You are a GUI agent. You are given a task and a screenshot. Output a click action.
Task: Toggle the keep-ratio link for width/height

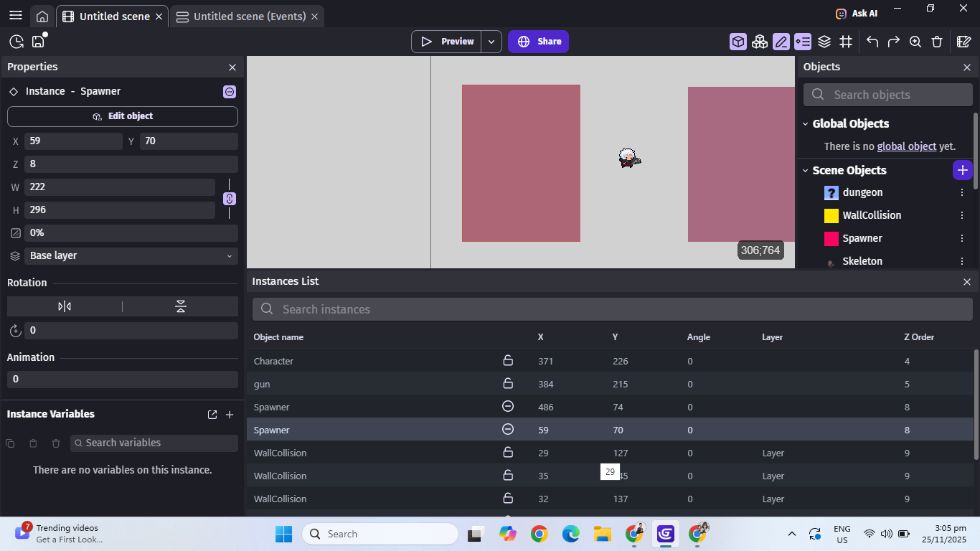point(230,199)
